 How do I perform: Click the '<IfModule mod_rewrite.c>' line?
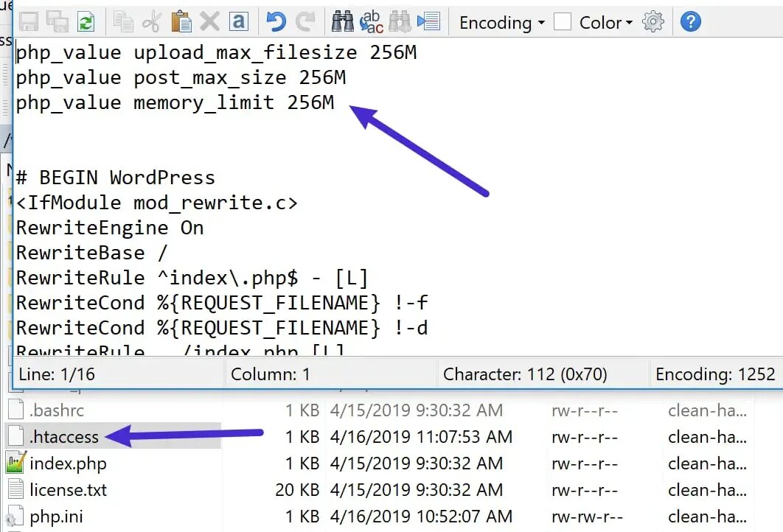click(x=157, y=203)
